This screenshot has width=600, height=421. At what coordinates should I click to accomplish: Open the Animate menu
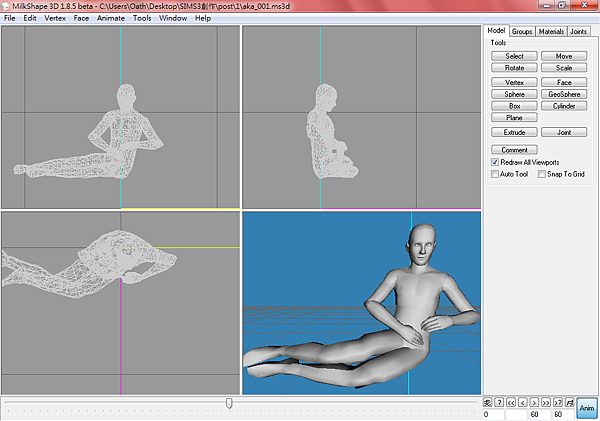coord(111,18)
